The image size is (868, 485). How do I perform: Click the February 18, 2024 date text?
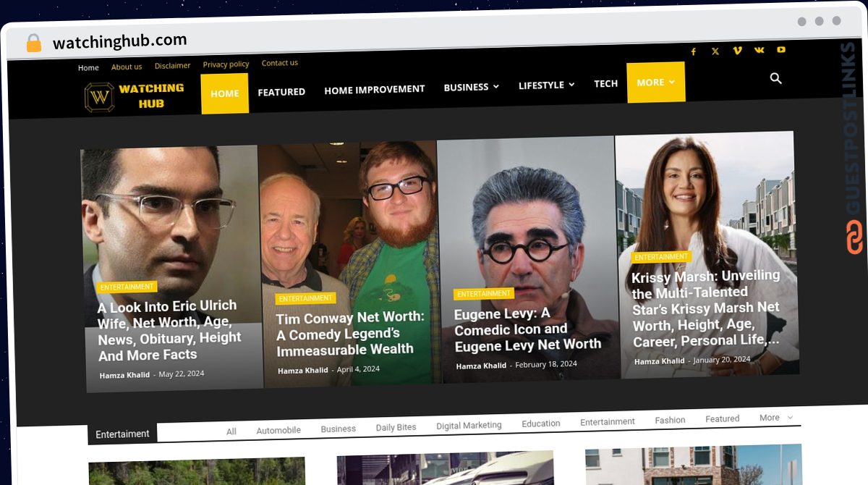[546, 364]
